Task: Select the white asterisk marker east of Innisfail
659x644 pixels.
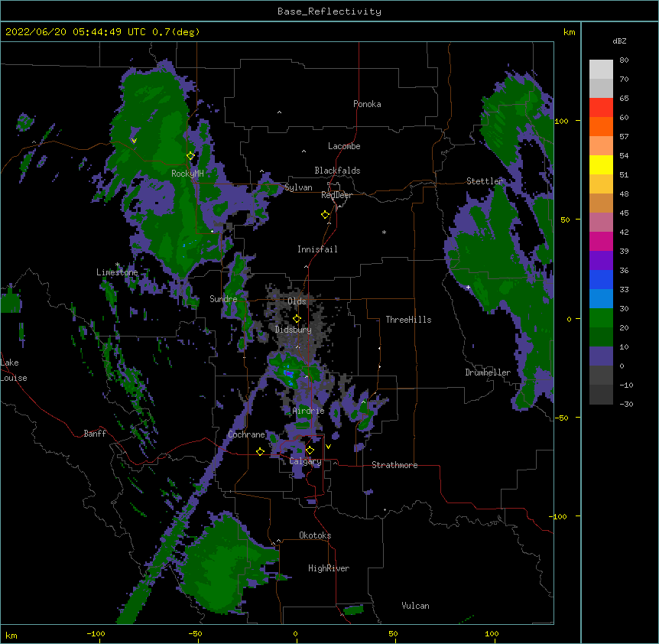Action: point(384,232)
